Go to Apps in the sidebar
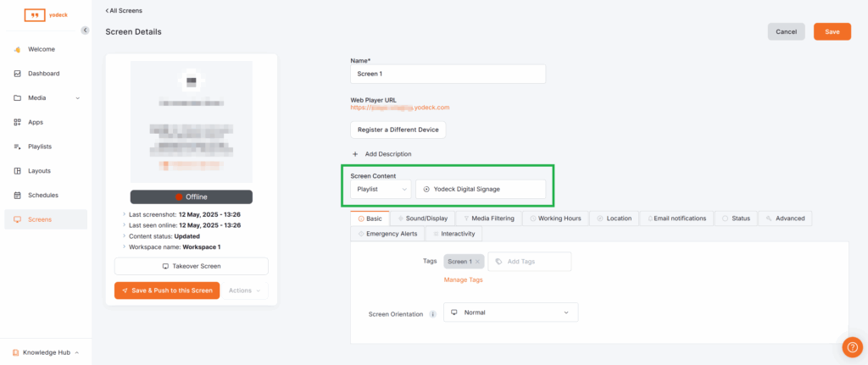The image size is (868, 365). point(35,122)
